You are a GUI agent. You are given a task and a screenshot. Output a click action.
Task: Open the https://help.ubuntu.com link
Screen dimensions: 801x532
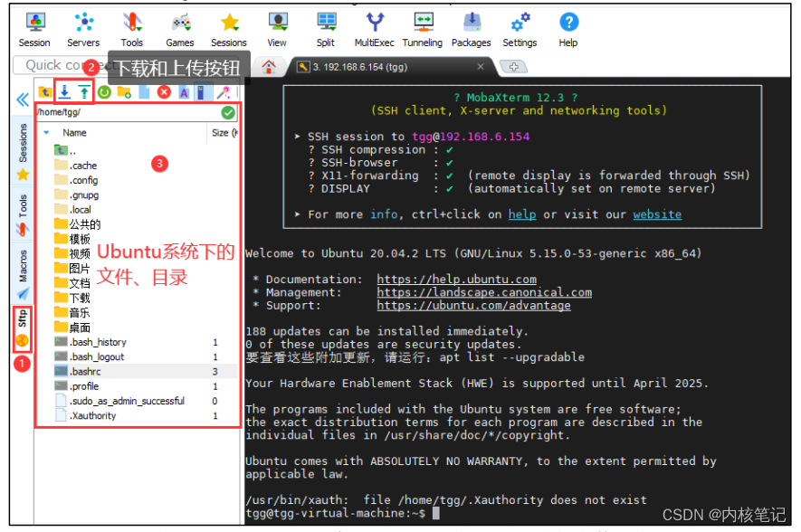pos(457,280)
